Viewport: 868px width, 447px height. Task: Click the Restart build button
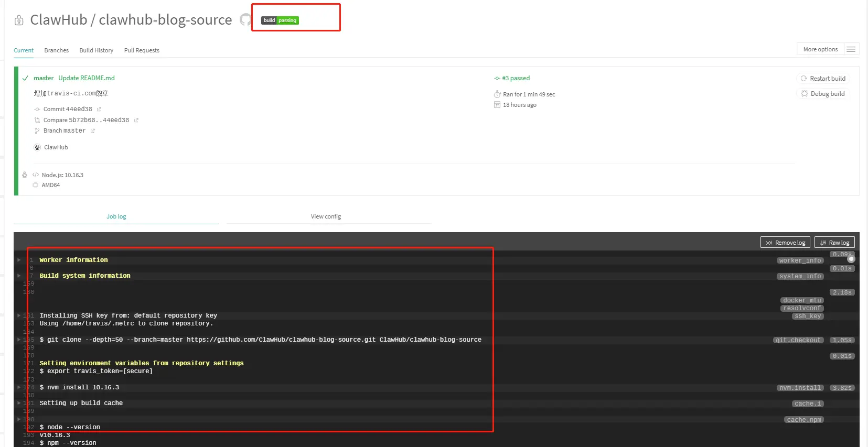[x=823, y=79]
